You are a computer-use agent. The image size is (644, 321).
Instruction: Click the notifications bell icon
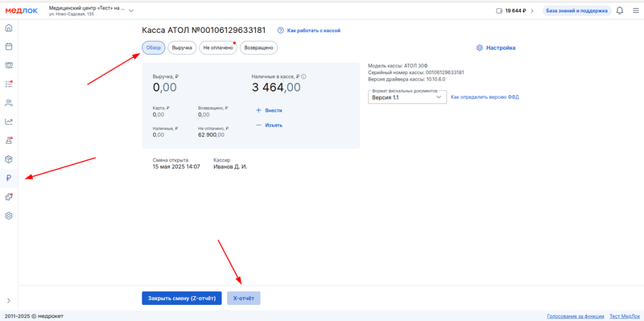tap(620, 10)
